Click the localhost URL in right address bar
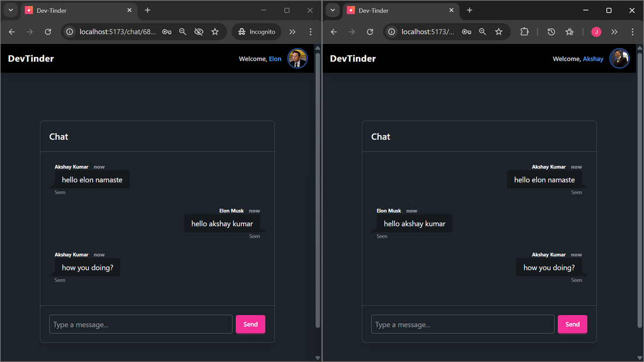This screenshot has height=362, width=644. pyautogui.click(x=428, y=32)
